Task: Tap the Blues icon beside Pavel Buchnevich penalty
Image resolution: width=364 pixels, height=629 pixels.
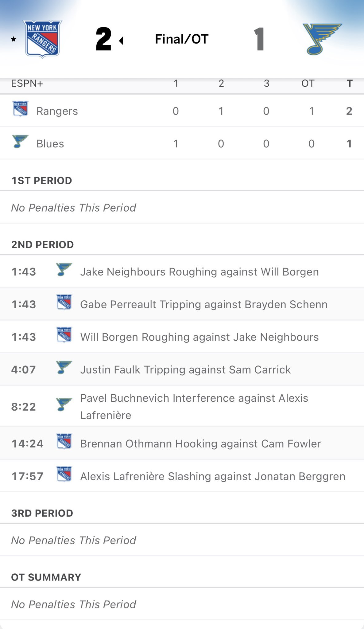Action: point(64,404)
